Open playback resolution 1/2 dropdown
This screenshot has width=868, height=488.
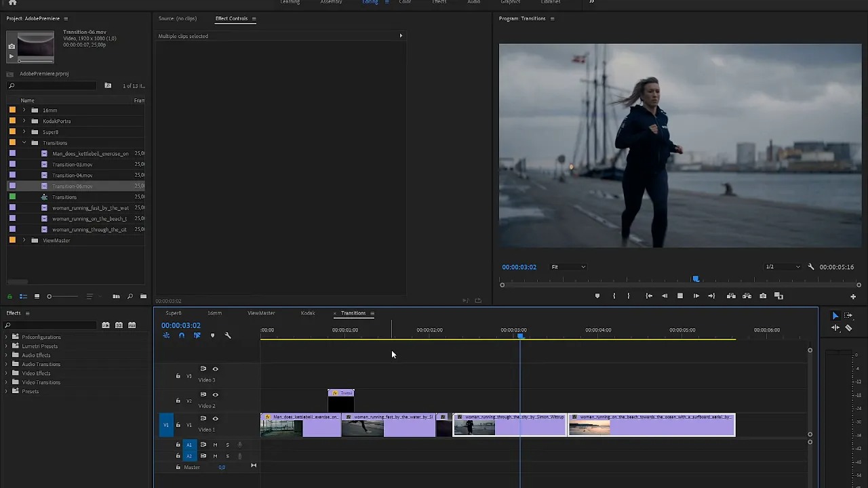[783, 267]
